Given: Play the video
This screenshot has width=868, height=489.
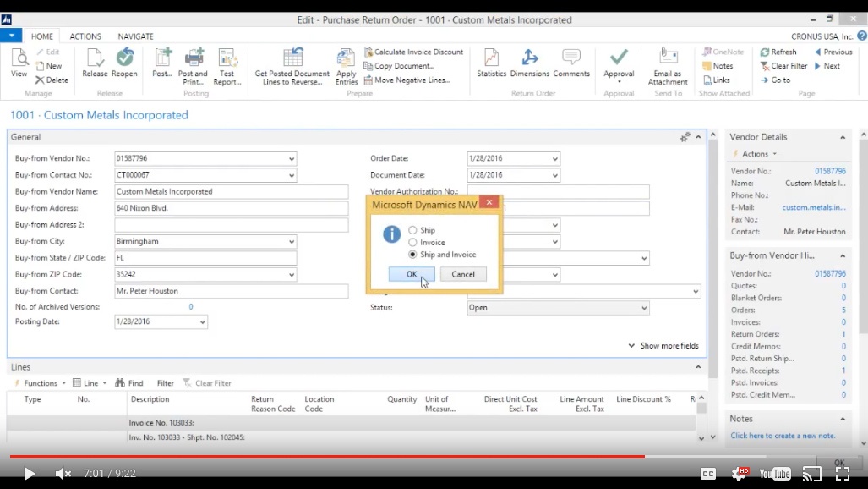Looking at the screenshot, I should pos(29,474).
